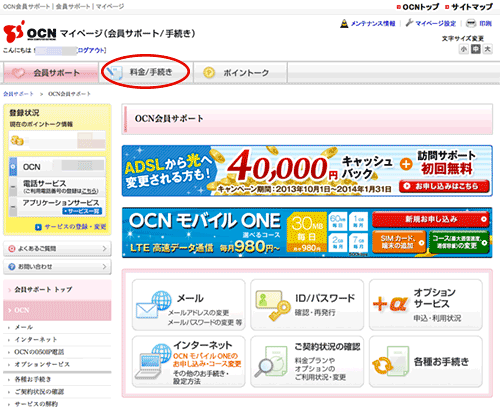Click the ID card and key icon
Screen dimensions: 500x407
(x=273, y=306)
